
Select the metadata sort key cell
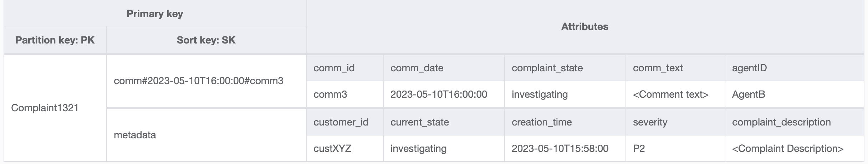pyautogui.click(x=135, y=135)
